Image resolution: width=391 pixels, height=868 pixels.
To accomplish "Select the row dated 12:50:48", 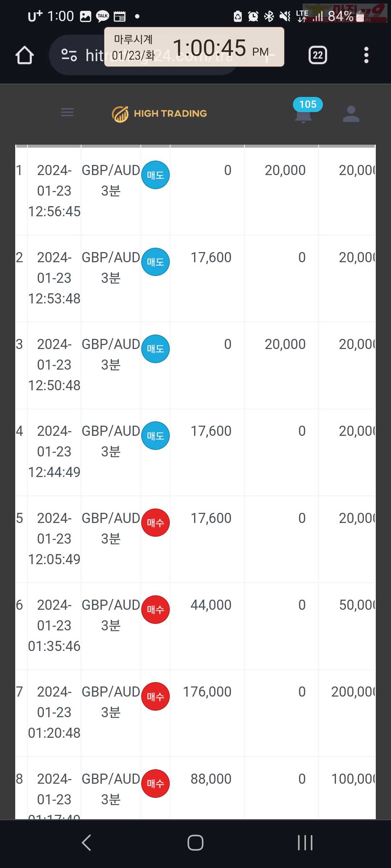I will pyautogui.click(x=195, y=365).
